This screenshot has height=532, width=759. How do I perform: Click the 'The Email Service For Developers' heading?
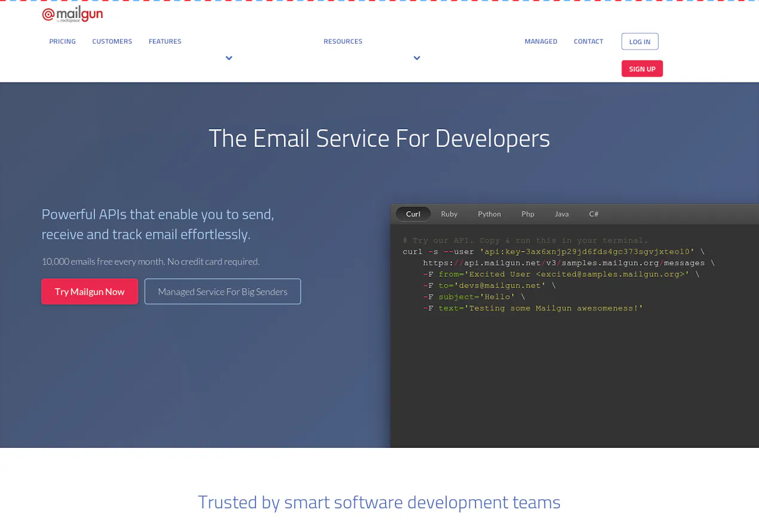pos(379,139)
